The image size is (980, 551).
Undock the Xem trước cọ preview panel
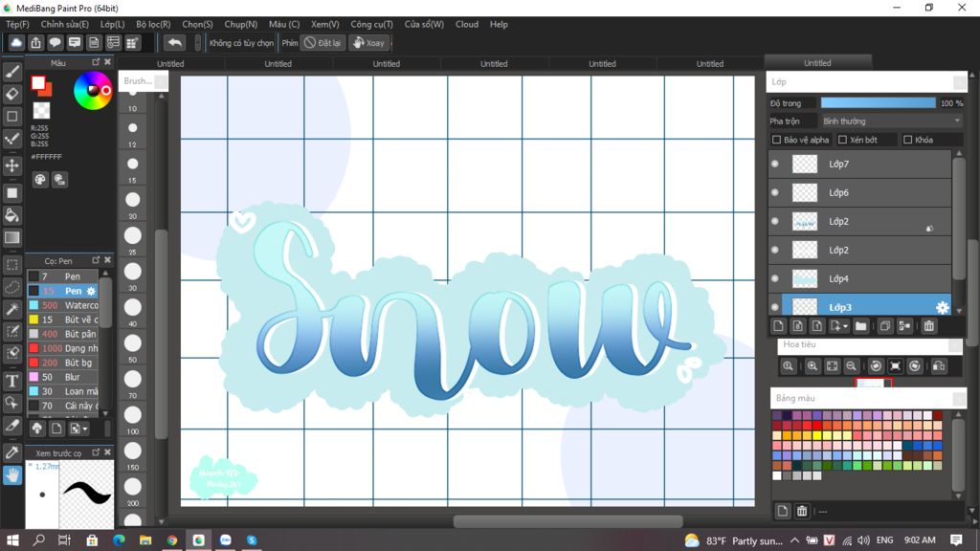click(x=96, y=452)
